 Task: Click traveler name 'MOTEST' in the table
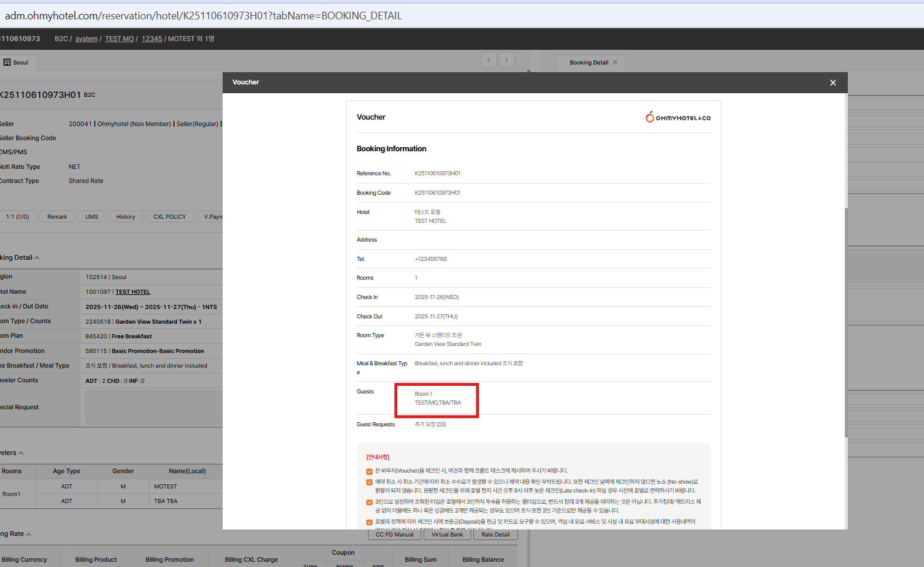click(x=166, y=487)
